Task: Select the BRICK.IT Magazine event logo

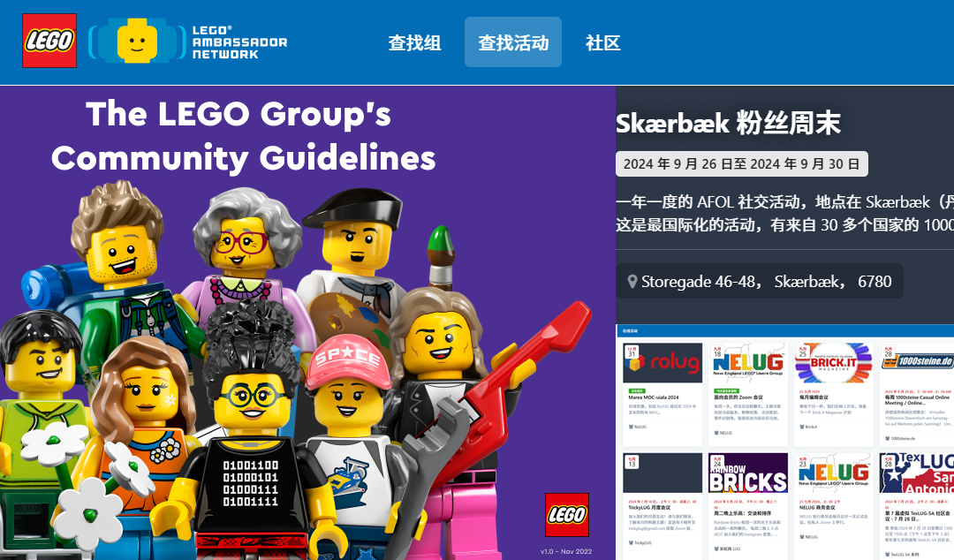Action: point(834,363)
